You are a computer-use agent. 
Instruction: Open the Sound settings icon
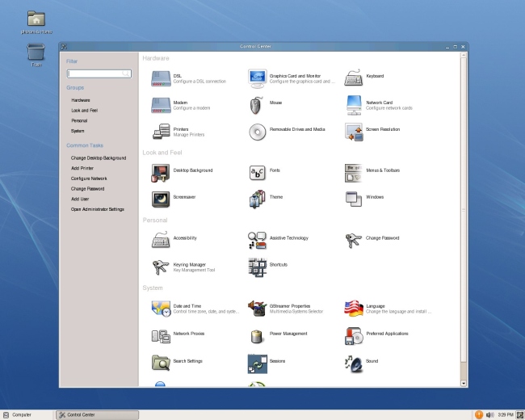(x=354, y=362)
